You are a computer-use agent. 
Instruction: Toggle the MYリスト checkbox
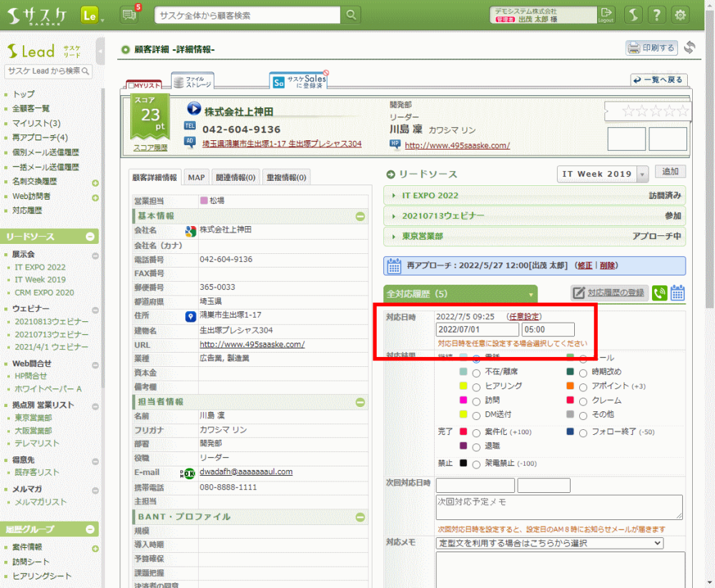pyautogui.click(x=132, y=85)
